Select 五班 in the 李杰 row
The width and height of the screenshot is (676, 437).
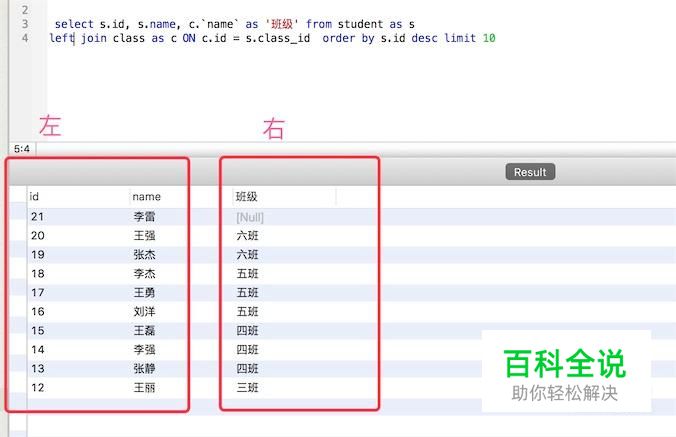point(247,274)
